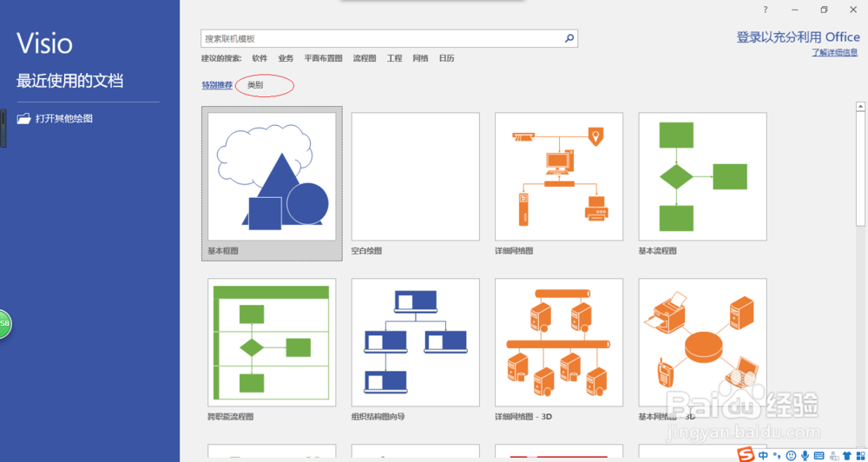
Task: Restore down the Visio window
Action: [825, 10]
